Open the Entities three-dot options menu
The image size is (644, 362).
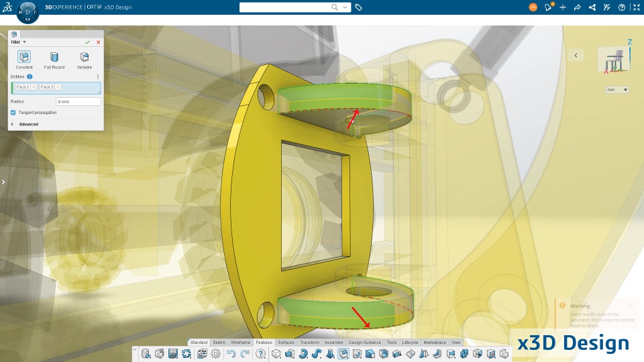[x=98, y=76]
